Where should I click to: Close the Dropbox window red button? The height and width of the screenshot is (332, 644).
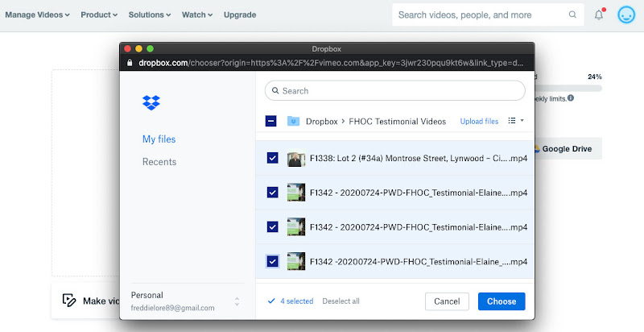[x=127, y=49]
